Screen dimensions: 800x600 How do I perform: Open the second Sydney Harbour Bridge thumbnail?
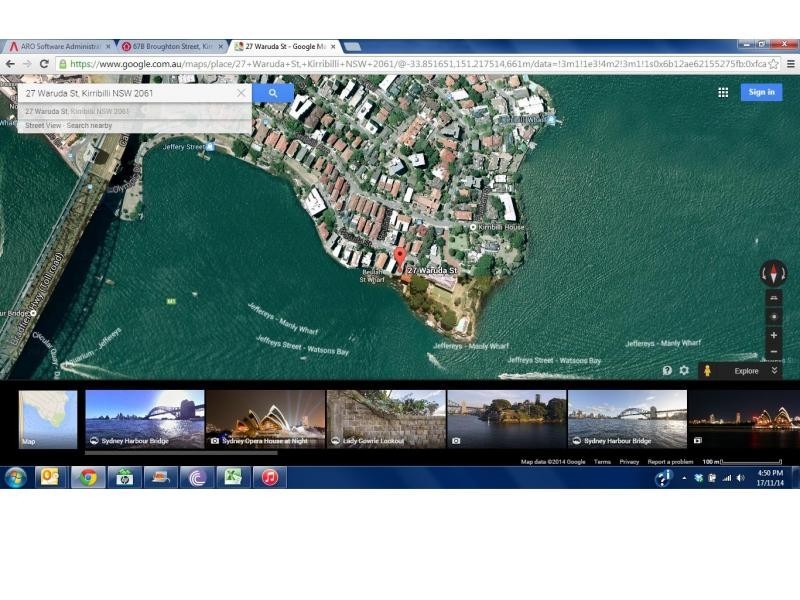pyautogui.click(x=628, y=419)
